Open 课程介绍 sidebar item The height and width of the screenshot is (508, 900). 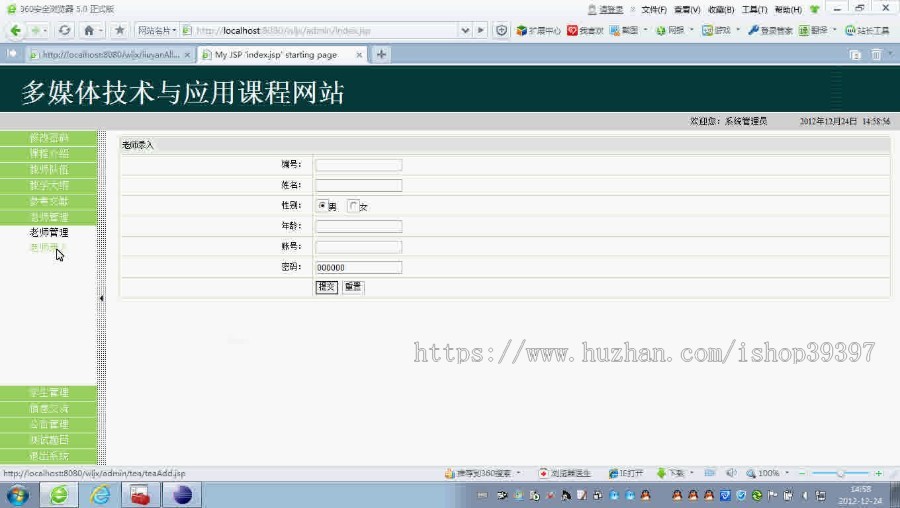pyautogui.click(x=48, y=153)
